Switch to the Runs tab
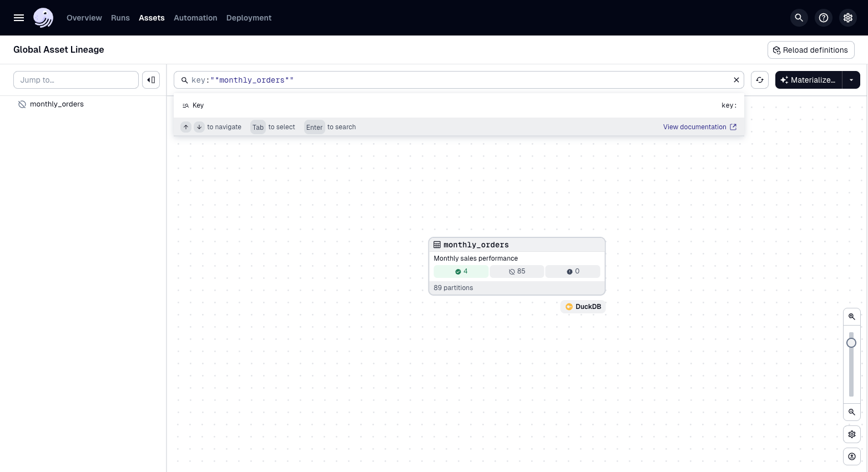The width and height of the screenshot is (868, 472). pyautogui.click(x=120, y=18)
